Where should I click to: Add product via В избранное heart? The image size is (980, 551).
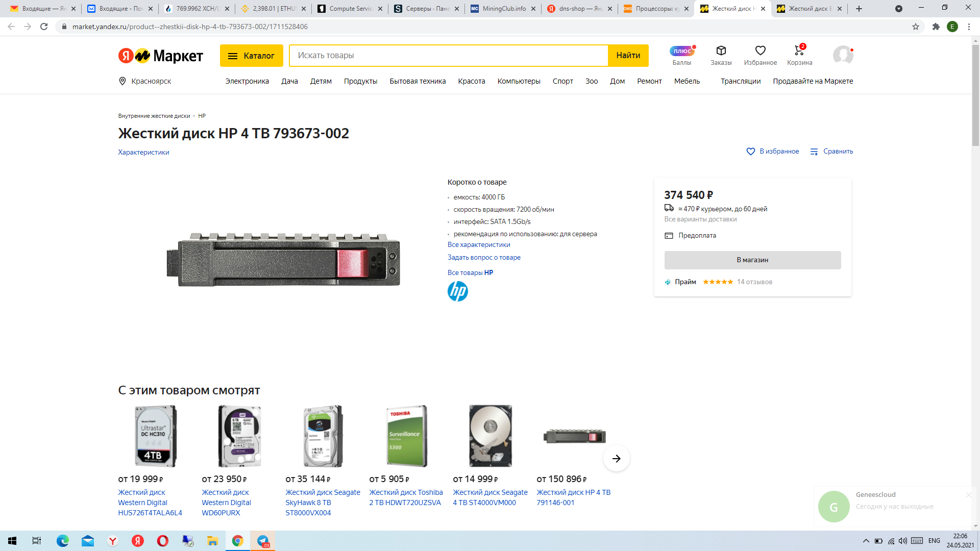pos(773,152)
